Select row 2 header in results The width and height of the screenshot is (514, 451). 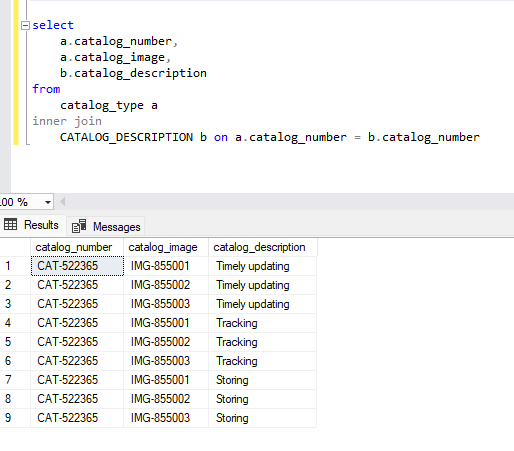click(x=15, y=285)
